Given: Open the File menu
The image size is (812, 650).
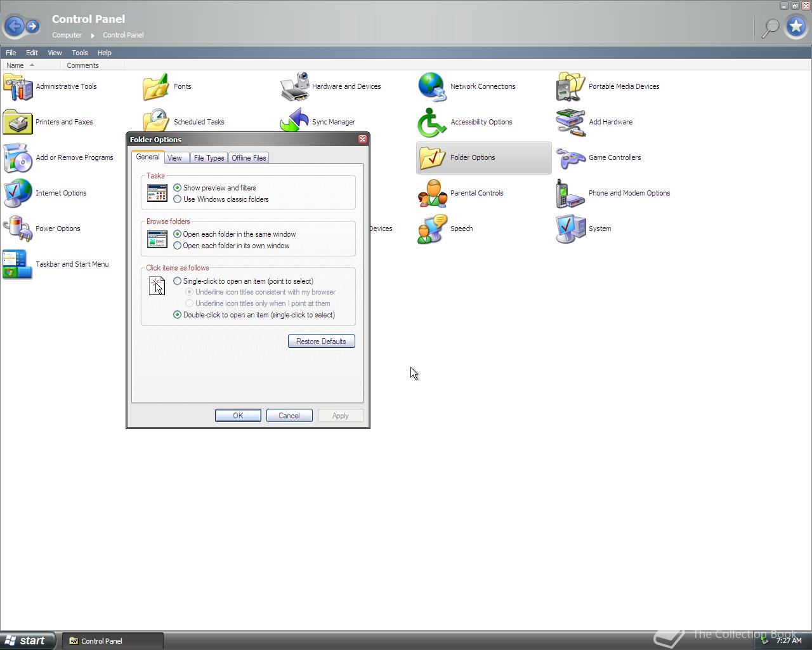Looking at the screenshot, I should pos(11,53).
